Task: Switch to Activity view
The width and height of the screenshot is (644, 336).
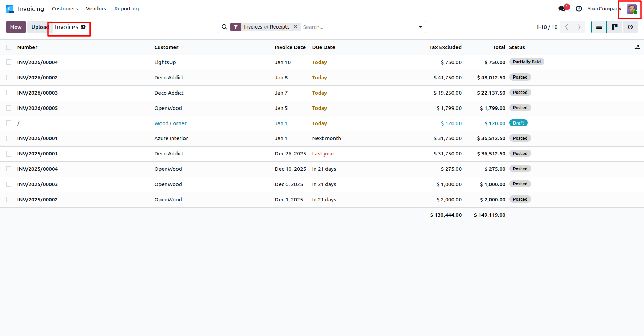Action: coord(630,27)
